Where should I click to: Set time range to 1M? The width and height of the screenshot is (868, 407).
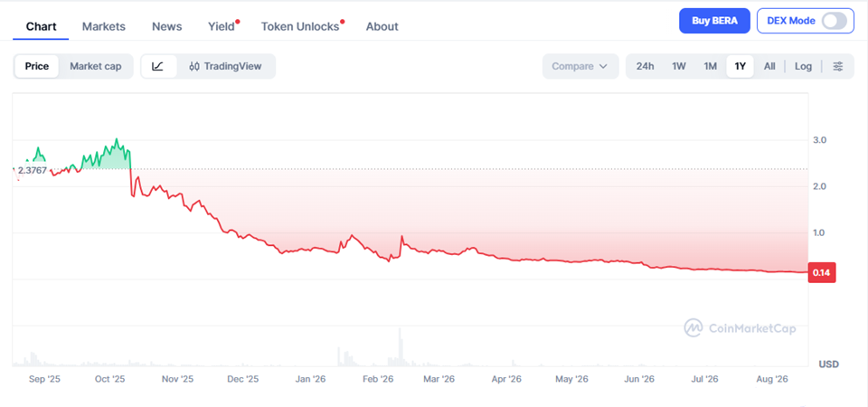coord(711,66)
